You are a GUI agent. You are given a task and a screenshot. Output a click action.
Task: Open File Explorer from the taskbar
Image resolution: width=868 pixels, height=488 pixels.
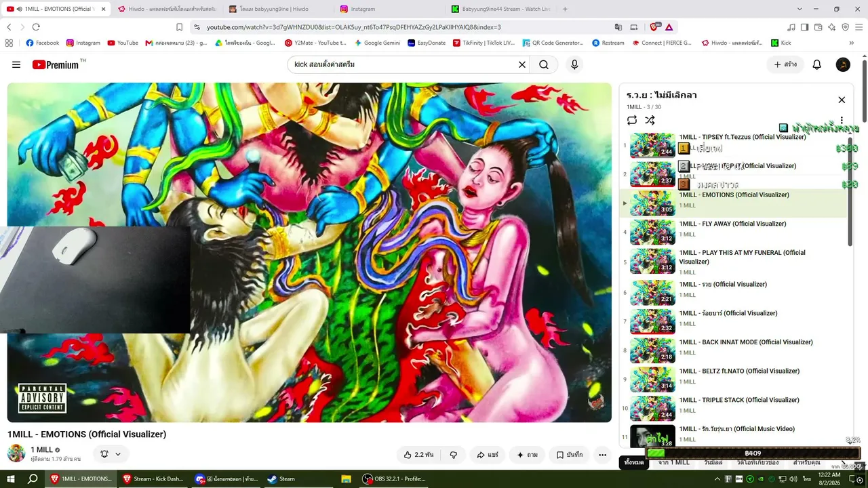(x=346, y=479)
